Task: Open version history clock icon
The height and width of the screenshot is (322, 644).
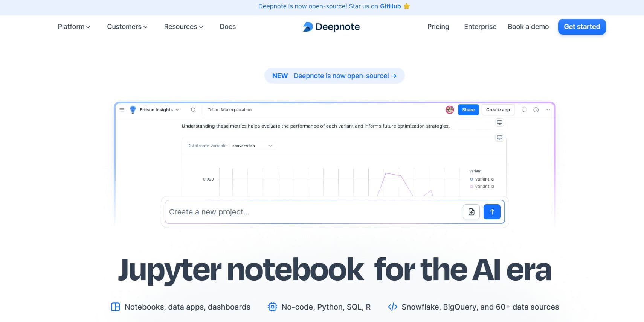Action: 536,110
